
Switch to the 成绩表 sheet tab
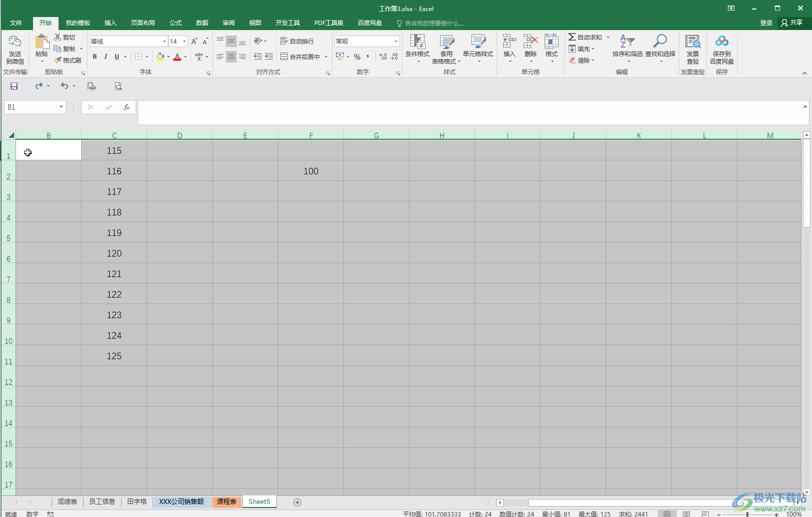click(67, 501)
